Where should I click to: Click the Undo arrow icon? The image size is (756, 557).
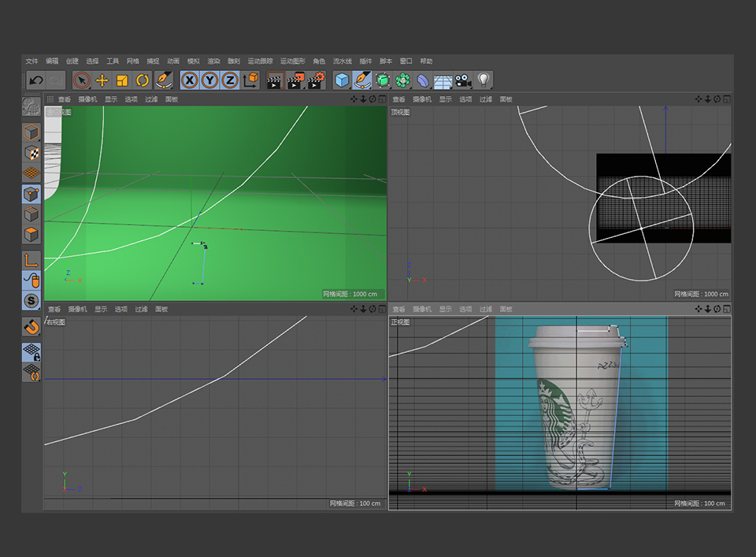[35, 80]
